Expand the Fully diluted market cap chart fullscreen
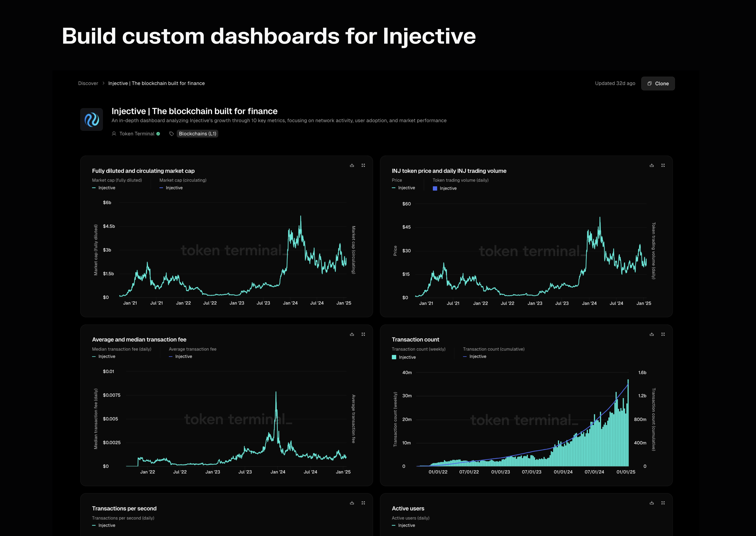Screen dimensions: 756x536 363,165
